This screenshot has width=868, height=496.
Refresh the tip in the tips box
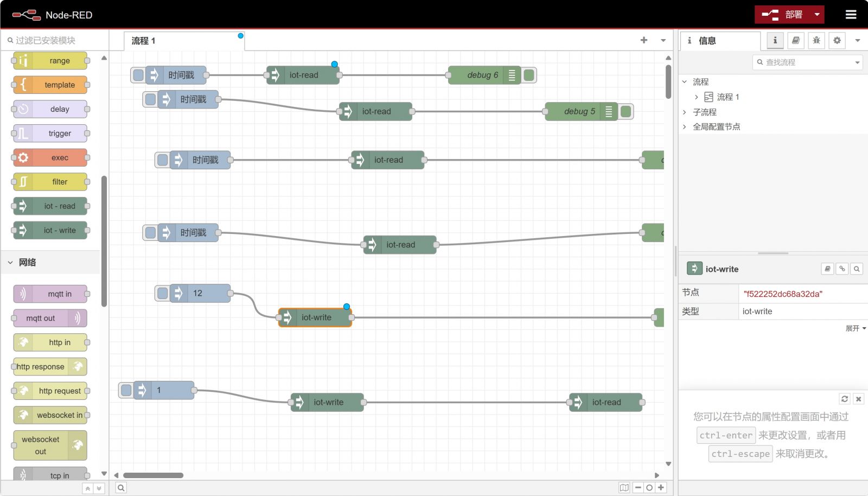pyautogui.click(x=845, y=399)
